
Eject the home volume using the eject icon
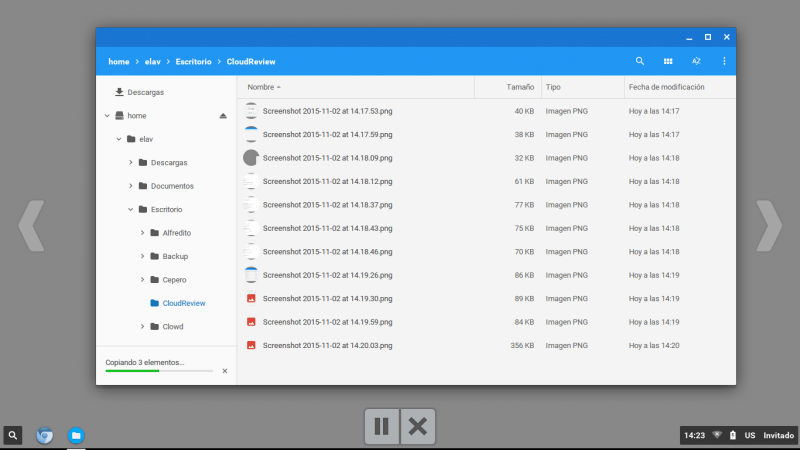pos(223,116)
